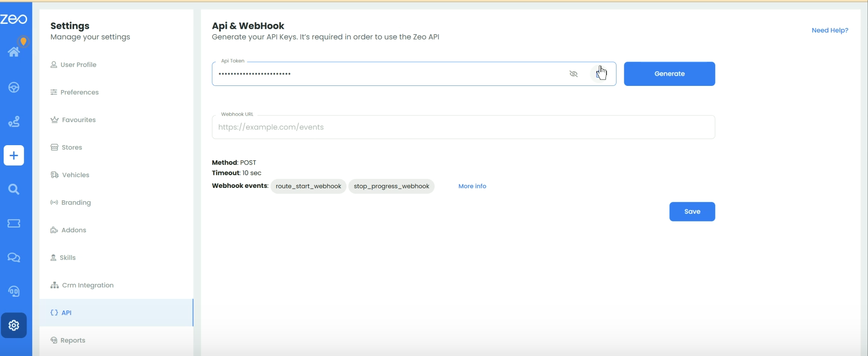The width and height of the screenshot is (868, 356).
Task: Open the settings gear icon in sidebar
Action: (x=14, y=325)
